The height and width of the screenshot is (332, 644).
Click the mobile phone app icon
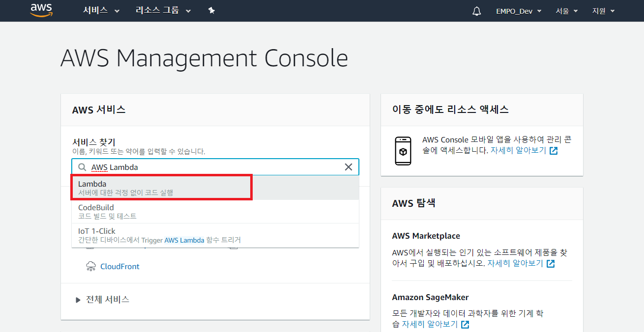(x=403, y=151)
